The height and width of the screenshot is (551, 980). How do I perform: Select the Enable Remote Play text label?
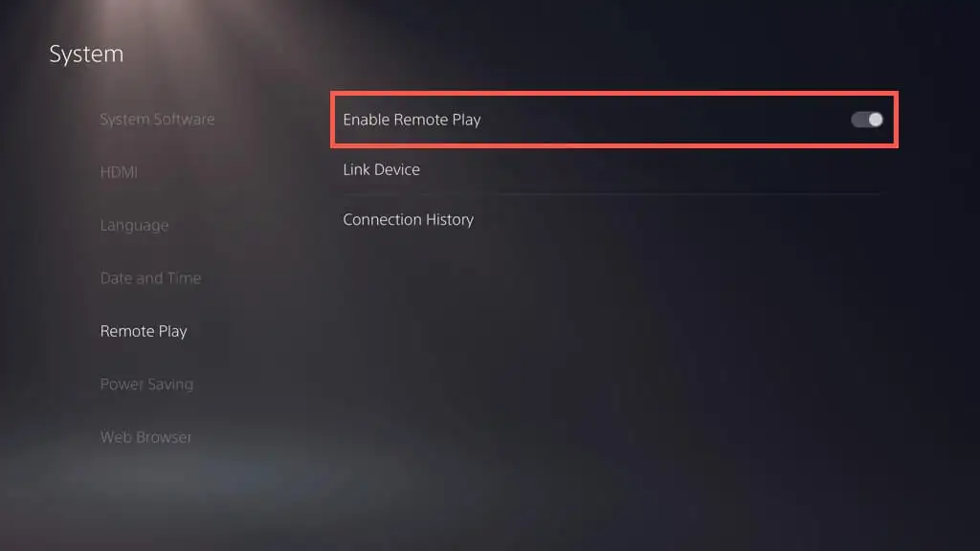coord(412,120)
